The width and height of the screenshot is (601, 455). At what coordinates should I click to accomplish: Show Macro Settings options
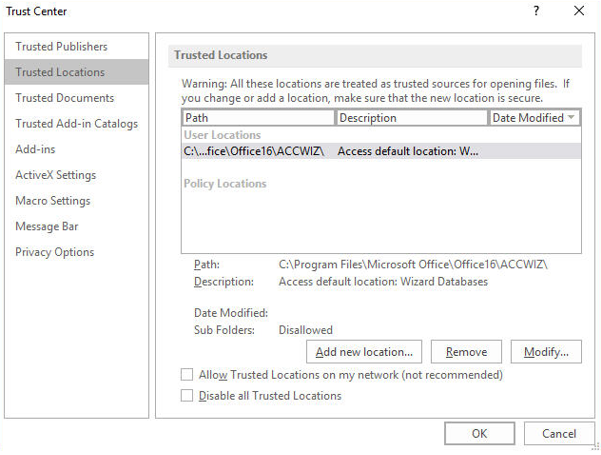click(52, 201)
